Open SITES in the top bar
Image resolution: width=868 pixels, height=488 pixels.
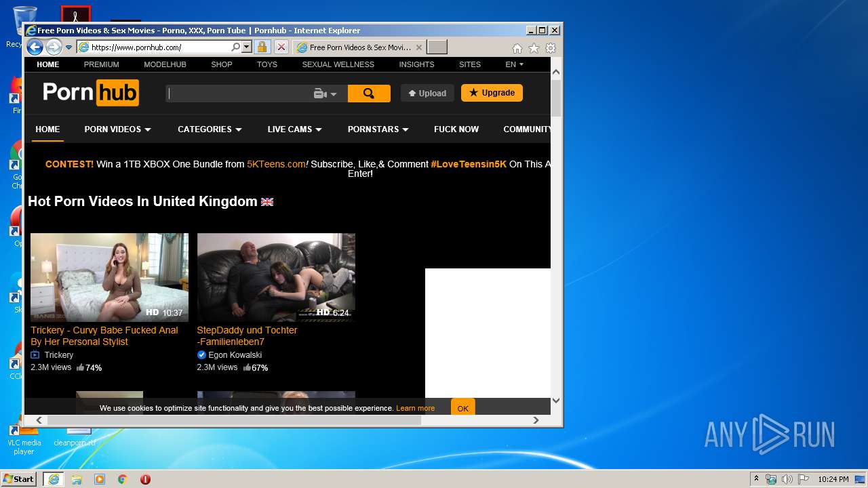tap(470, 64)
